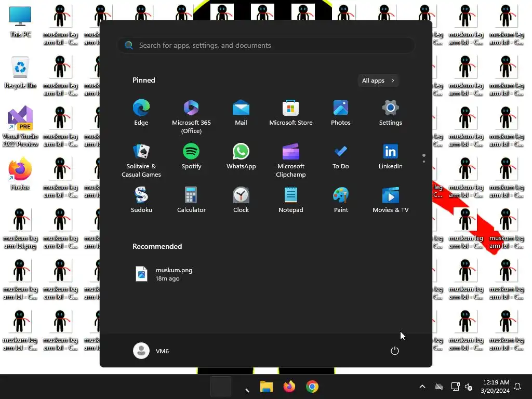This screenshot has height=399, width=532.
Task: Open the Mail app
Action: [241, 113]
